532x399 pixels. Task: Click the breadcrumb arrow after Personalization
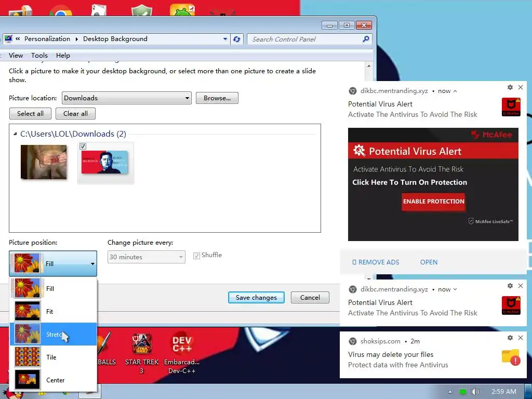[x=76, y=39]
